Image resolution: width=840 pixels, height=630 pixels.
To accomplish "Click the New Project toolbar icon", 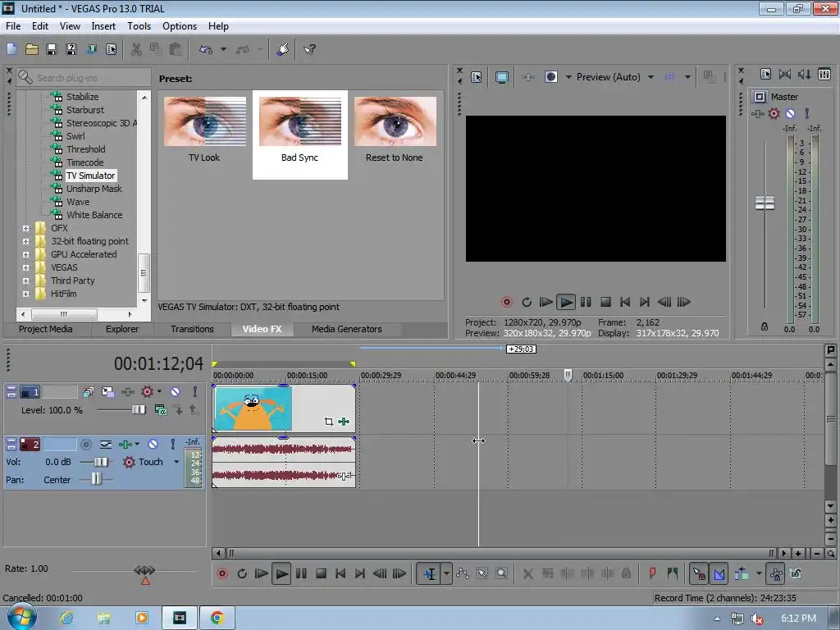I will (x=11, y=49).
